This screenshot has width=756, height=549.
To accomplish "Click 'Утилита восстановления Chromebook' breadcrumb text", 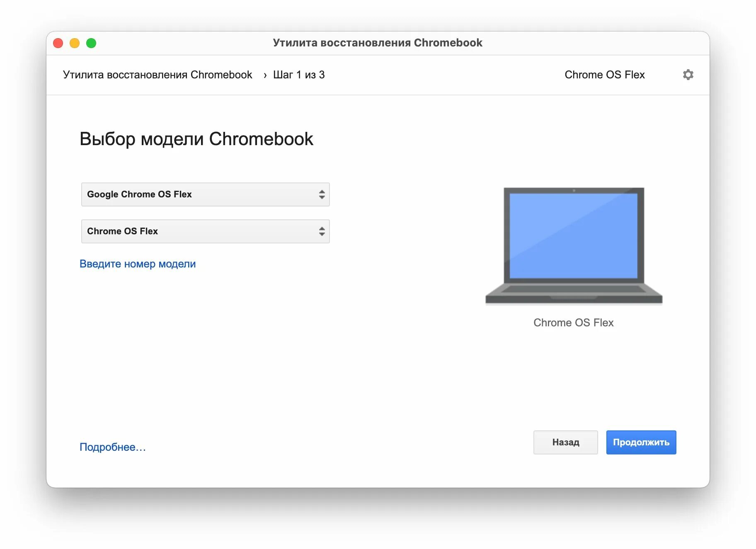I will (157, 75).
